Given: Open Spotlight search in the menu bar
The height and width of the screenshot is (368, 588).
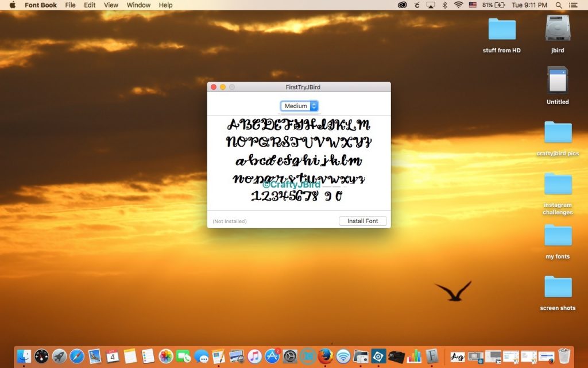Looking at the screenshot, I should pyautogui.click(x=559, y=5).
